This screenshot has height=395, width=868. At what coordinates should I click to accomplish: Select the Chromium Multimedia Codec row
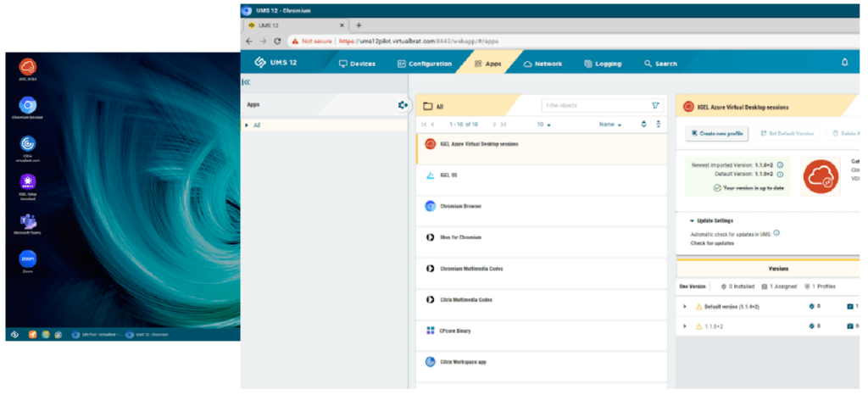(x=542, y=273)
